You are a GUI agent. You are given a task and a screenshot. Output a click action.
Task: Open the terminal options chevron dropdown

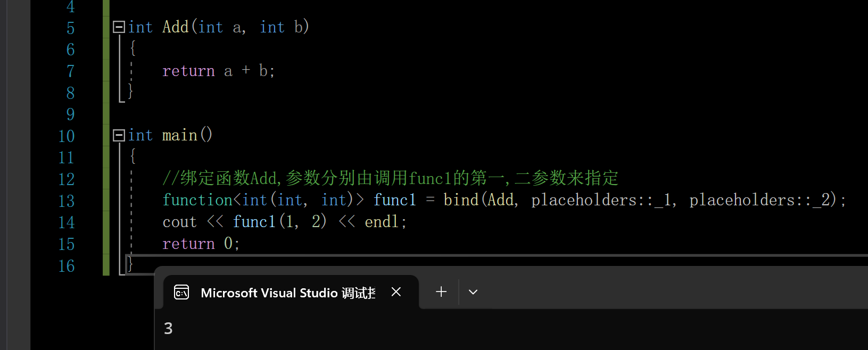coord(473,291)
